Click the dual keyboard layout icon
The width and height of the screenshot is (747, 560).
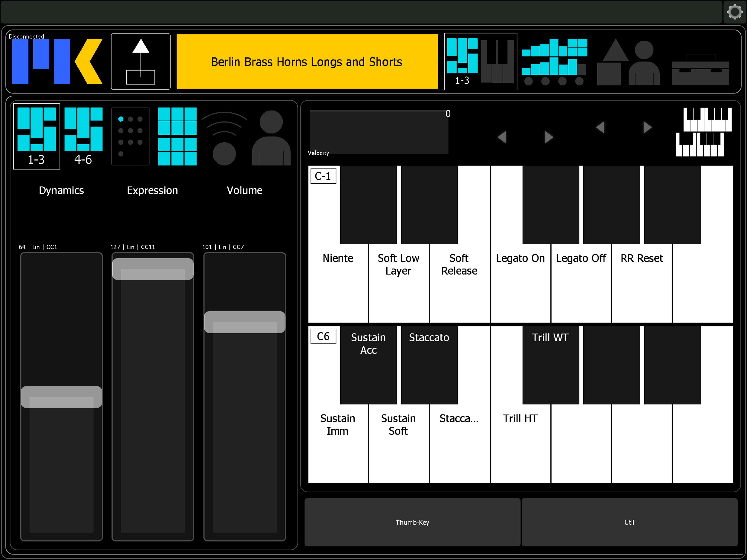click(x=703, y=132)
